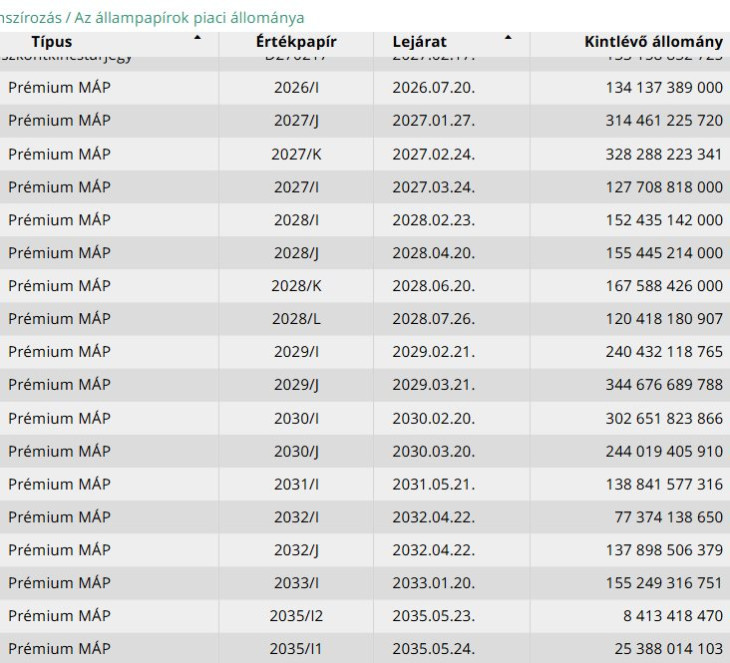Select the amount 8 413 418 470

coord(670,616)
